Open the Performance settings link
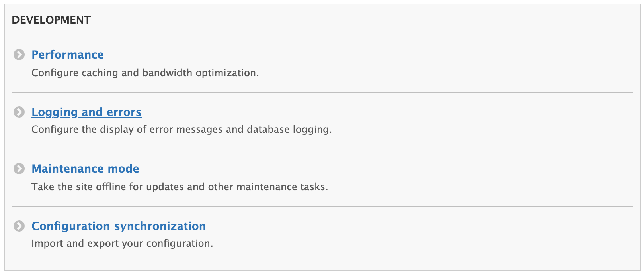Viewport: 644px width, 275px height. click(67, 55)
